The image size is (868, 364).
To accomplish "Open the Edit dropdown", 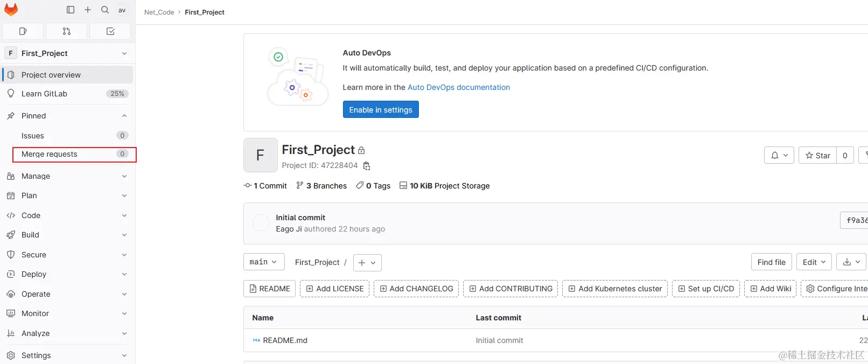I will (x=814, y=262).
